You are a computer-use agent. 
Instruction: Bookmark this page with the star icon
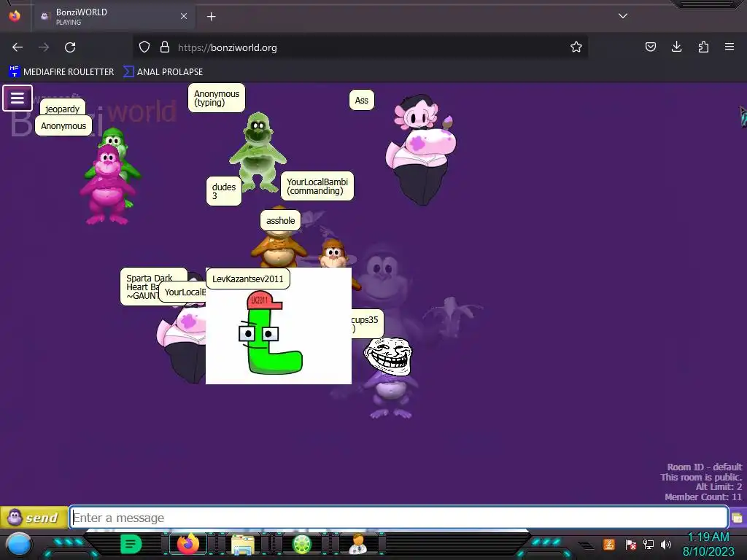point(576,47)
